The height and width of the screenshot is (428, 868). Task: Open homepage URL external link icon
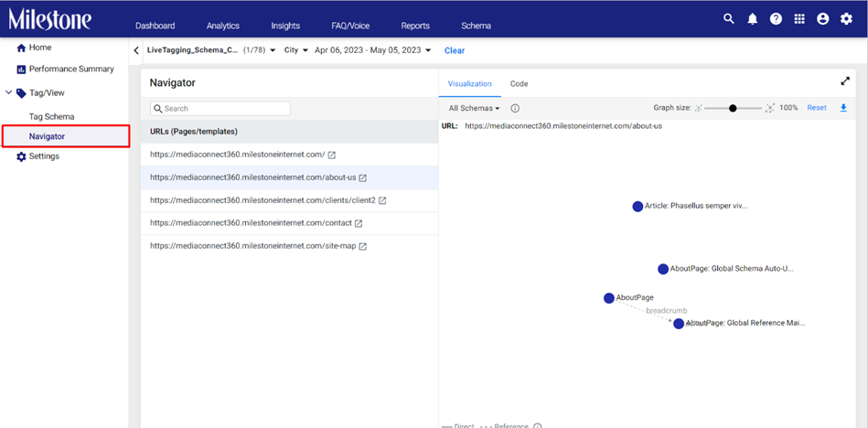332,155
